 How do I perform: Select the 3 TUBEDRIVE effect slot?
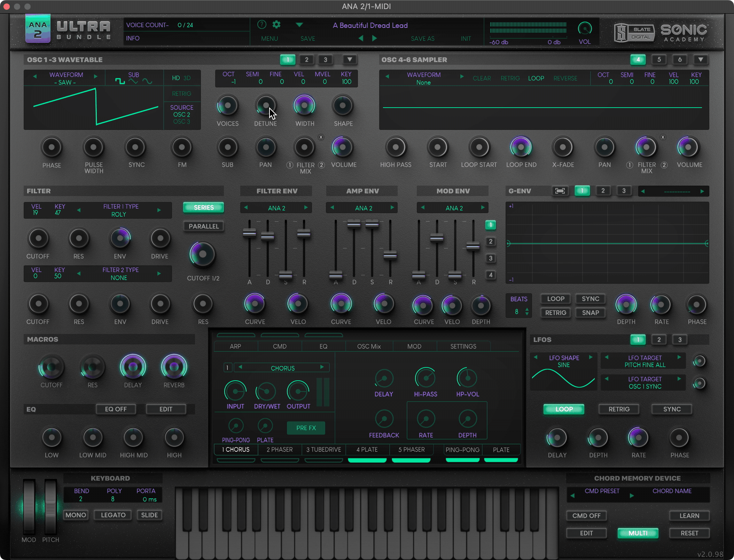323,450
